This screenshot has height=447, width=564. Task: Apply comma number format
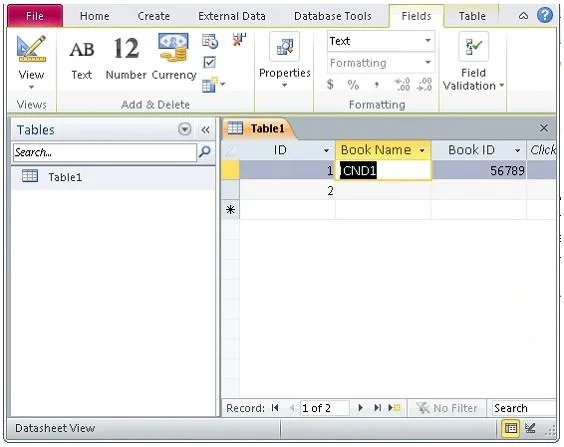[x=376, y=85]
